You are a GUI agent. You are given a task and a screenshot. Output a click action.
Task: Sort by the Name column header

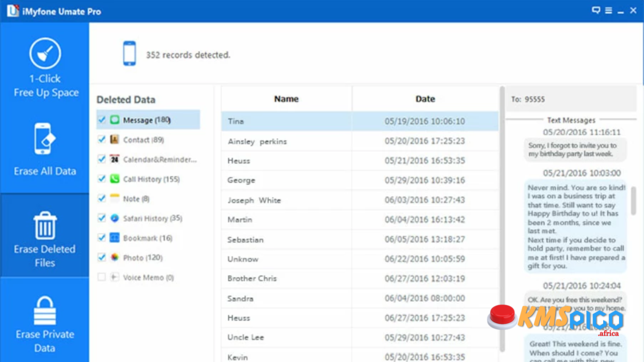pyautogui.click(x=286, y=99)
